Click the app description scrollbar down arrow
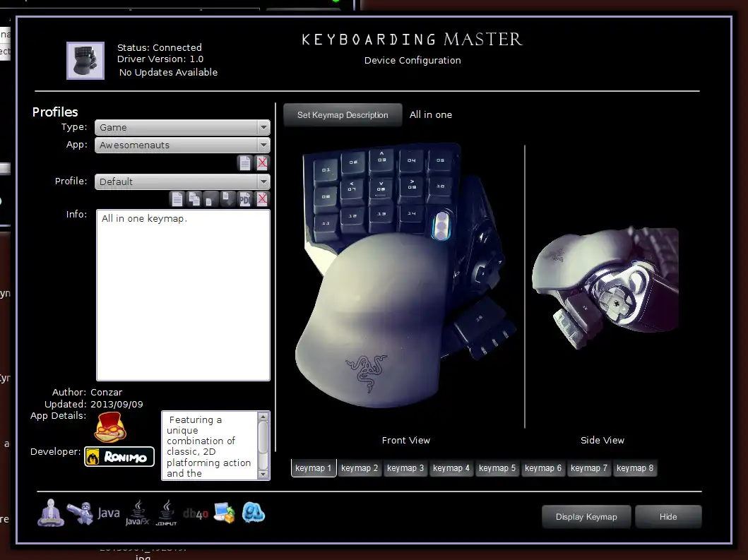The width and height of the screenshot is (748, 560). (x=264, y=475)
